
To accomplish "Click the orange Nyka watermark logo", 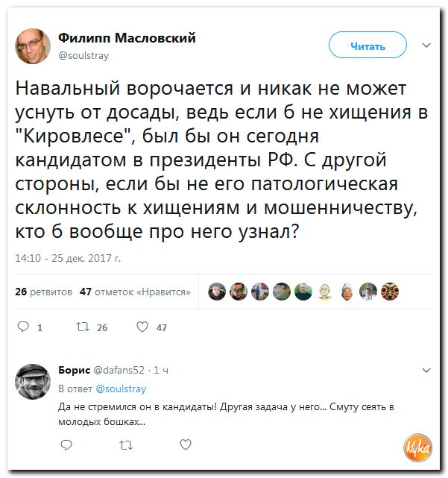I will tap(417, 446).
